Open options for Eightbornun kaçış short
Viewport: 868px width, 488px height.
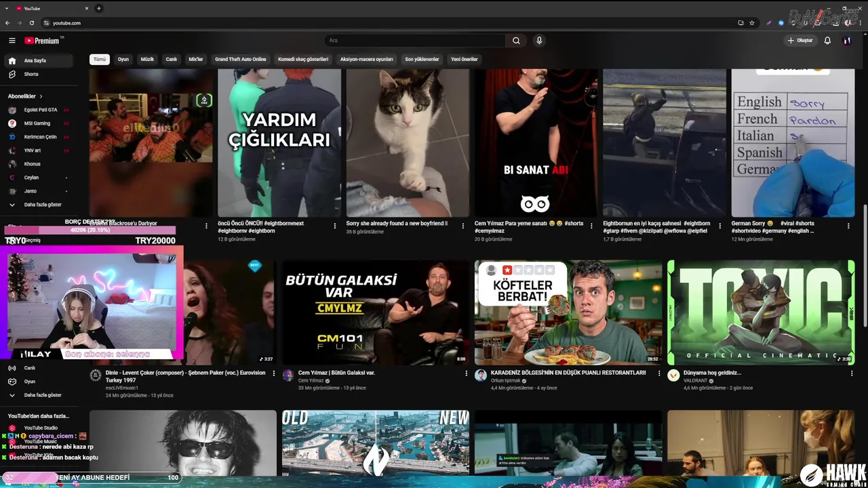coord(720,226)
